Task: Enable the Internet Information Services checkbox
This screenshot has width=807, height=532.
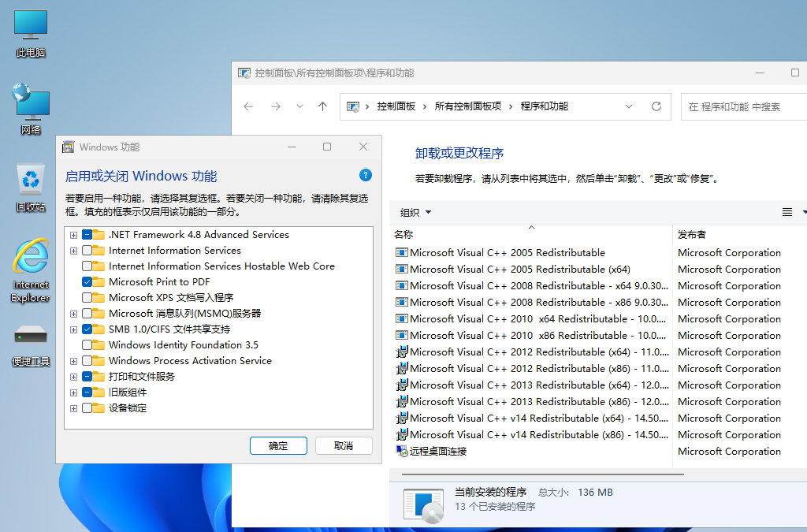Action: [x=87, y=251]
